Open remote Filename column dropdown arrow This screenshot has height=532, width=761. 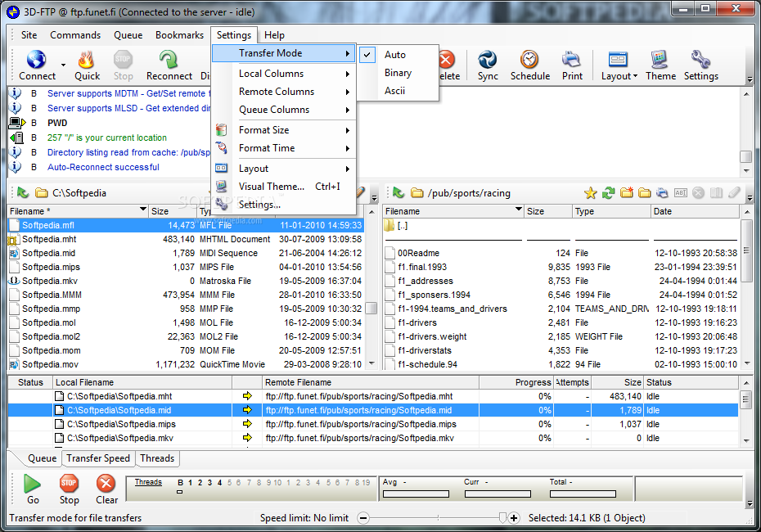tap(518, 210)
